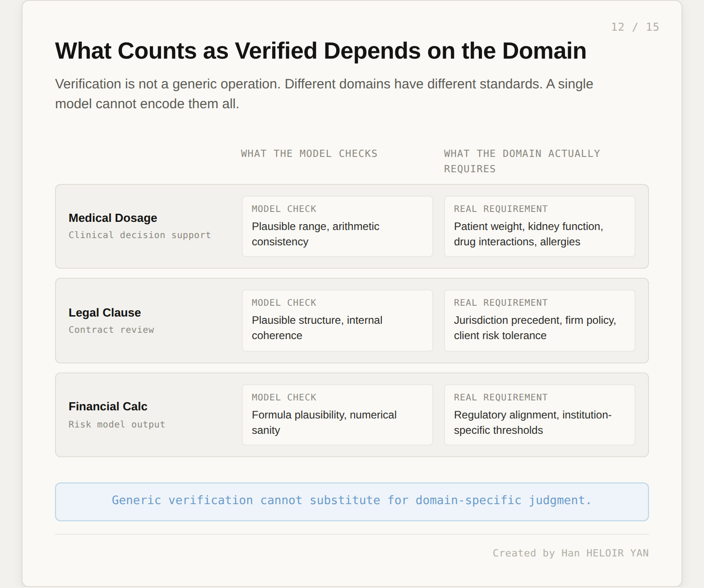
Task: Click the Formula plausibility, numerical sanity card
Action: pos(338,415)
